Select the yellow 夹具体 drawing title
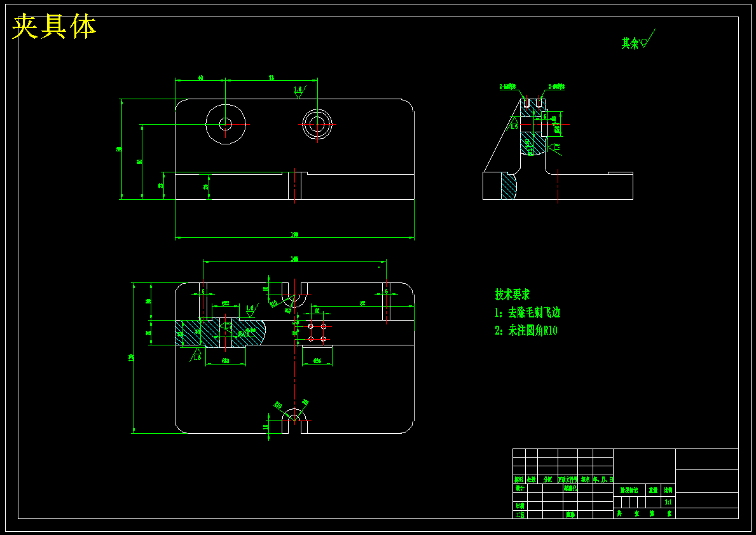 [54, 27]
